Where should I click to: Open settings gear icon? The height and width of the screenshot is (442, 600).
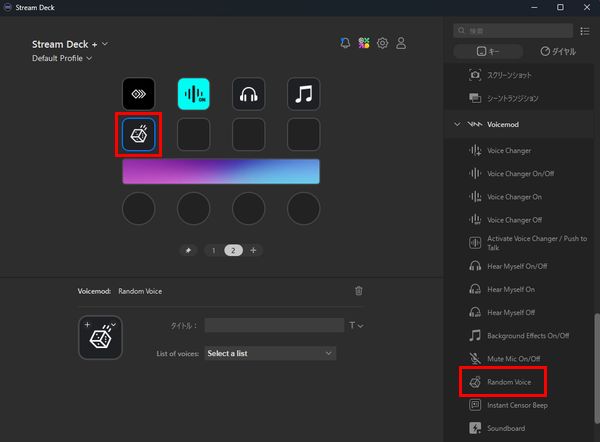click(x=382, y=43)
